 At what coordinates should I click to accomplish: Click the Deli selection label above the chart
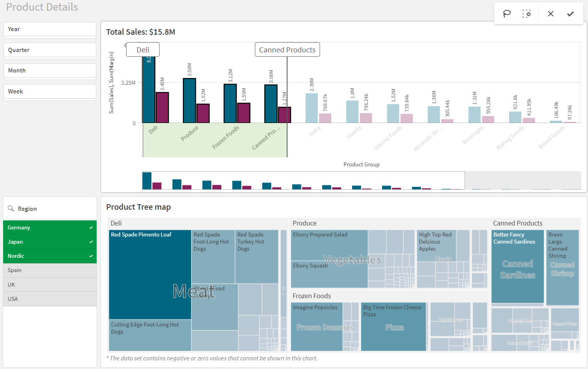[142, 49]
